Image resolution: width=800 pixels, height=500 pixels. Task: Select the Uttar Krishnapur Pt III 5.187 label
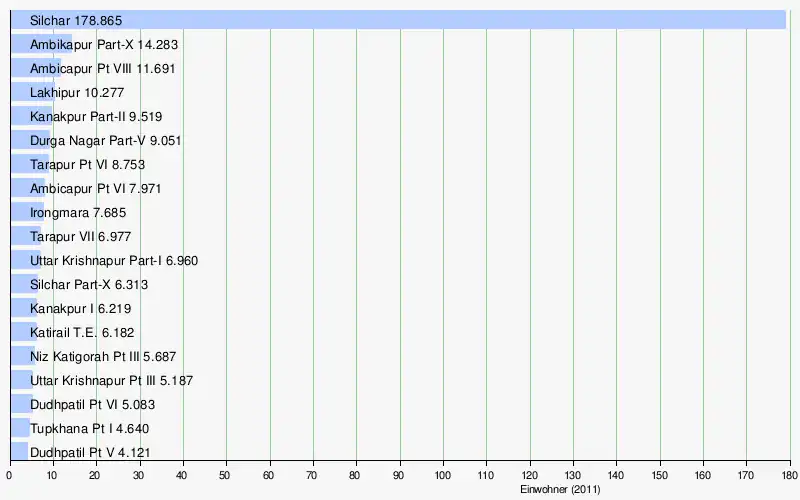[112, 380]
